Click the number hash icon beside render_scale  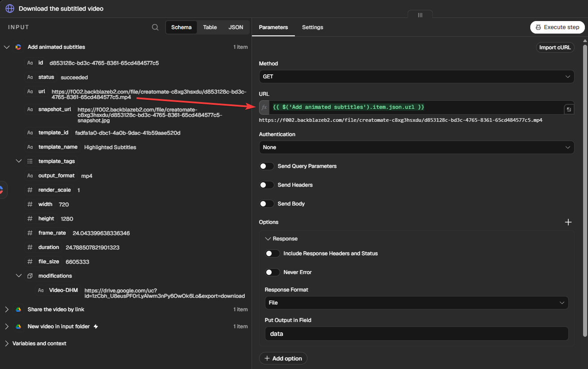tap(30, 190)
